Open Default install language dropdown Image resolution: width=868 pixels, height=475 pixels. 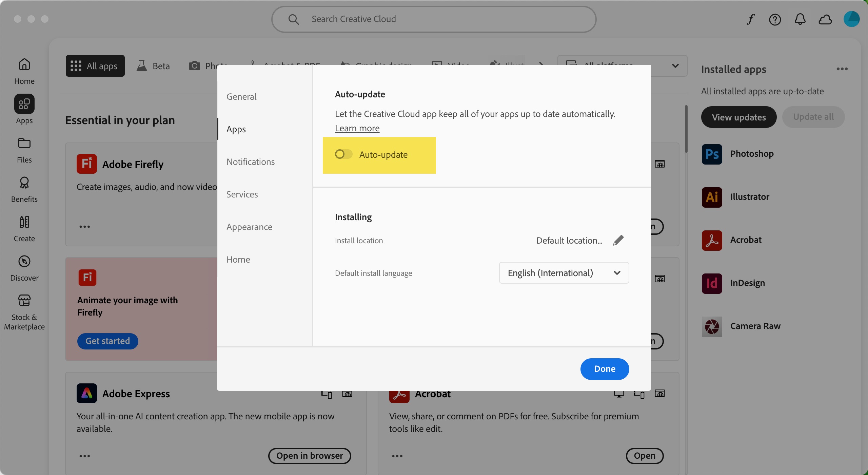[x=564, y=273]
